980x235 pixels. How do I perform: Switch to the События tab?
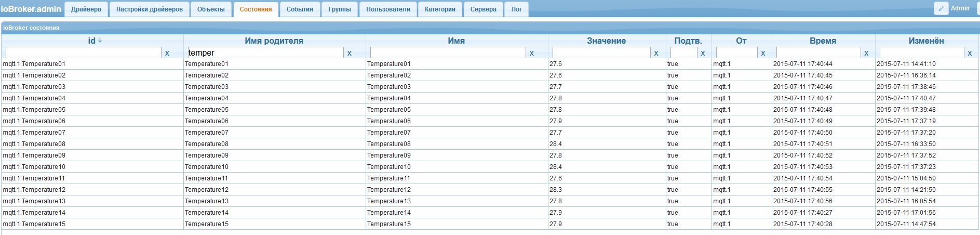300,9
